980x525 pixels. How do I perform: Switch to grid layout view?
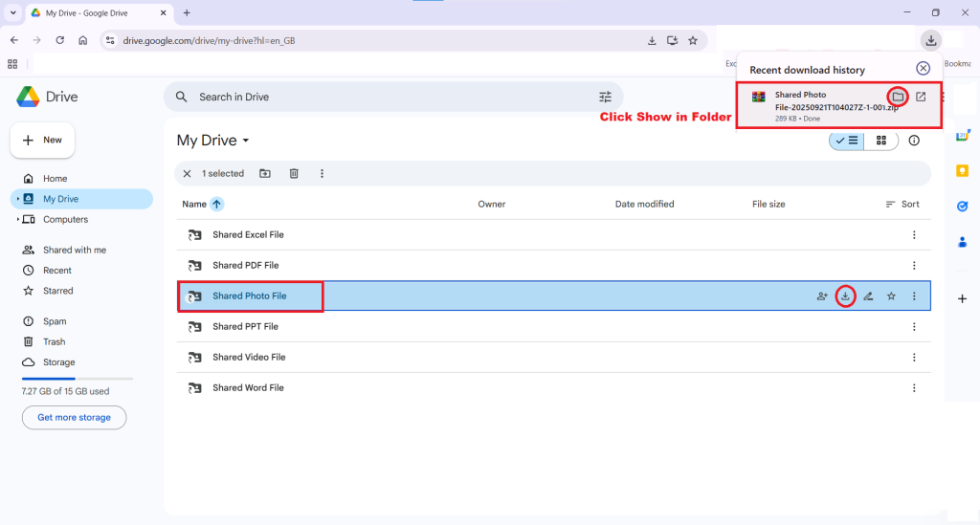click(881, 141)
